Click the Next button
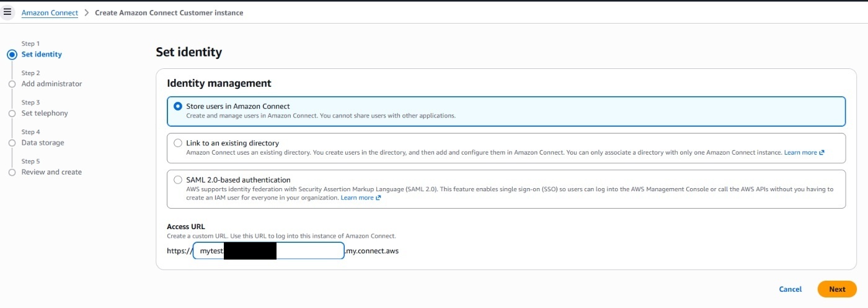Screen dimensions: 868x308 click(837, 289)
